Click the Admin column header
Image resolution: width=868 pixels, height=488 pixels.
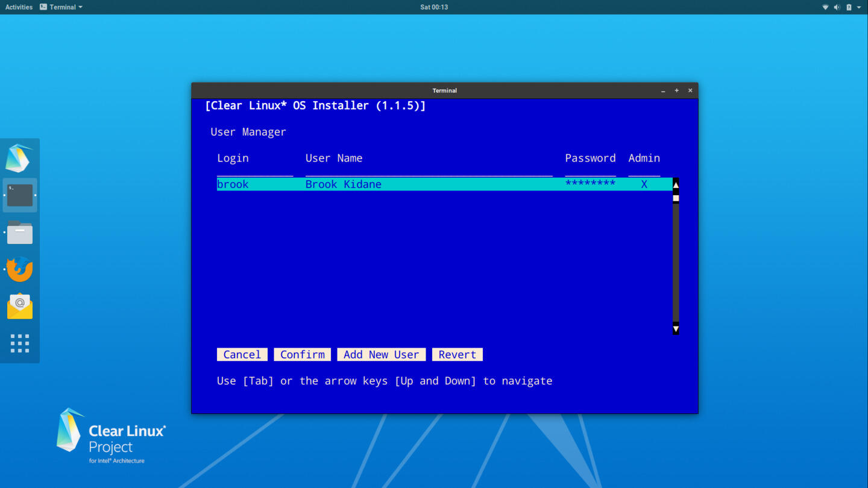pos(644,158)
